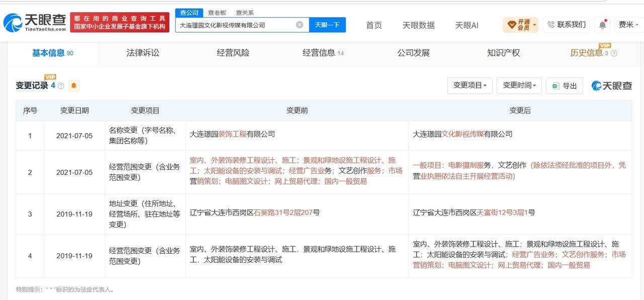The width and height of the screenshot is (644, 300).
Task: Open 天眼数据 in the top navigation
Action: tap(419, 25)
